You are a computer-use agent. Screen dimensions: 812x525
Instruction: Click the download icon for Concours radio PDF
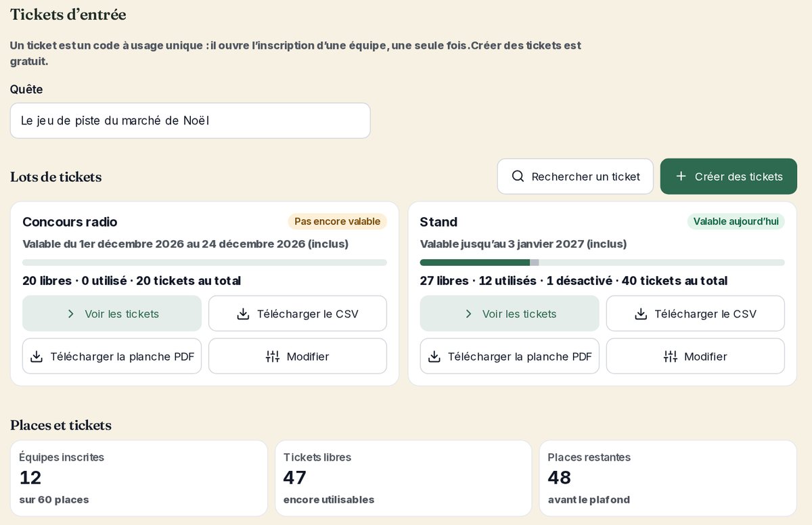(37, 357)
